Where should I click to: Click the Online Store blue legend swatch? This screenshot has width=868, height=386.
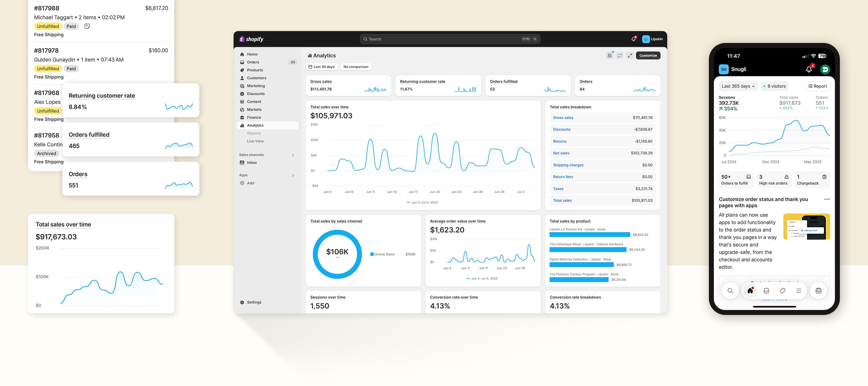pyautogui.click(x=372, y=254)
